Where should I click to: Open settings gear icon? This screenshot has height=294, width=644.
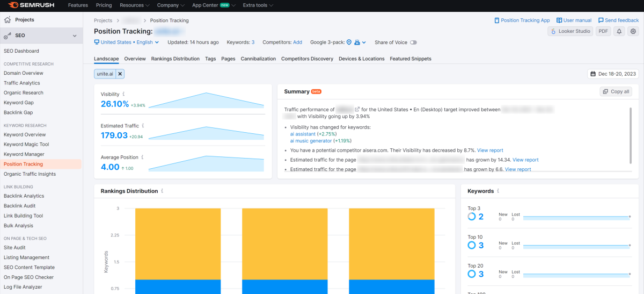pyautogui.click(x=633, y=31)
